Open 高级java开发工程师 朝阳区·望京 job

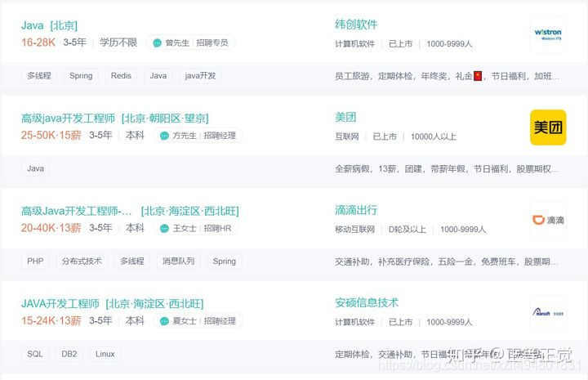point(114,118)
